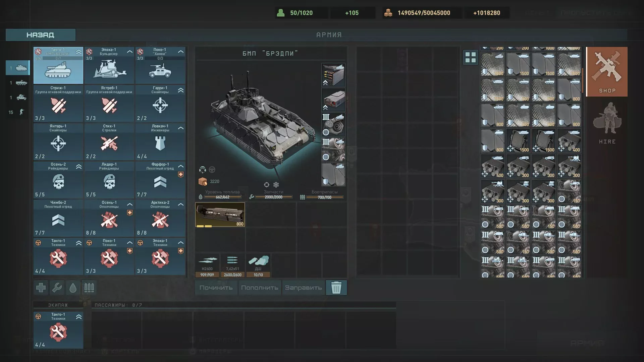Expand the Поко-1 Хамви card chevron
The image size is (644, 362).
click(x=181, y=52)
